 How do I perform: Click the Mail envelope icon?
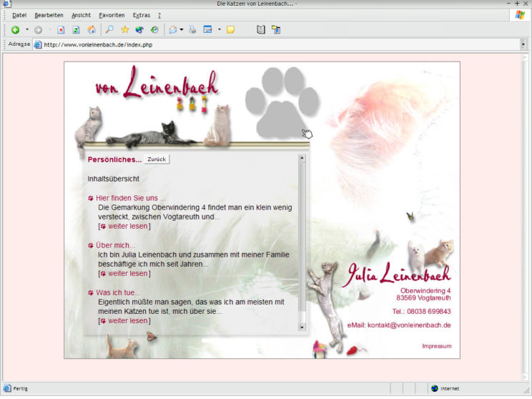click(x=173, y=30)
